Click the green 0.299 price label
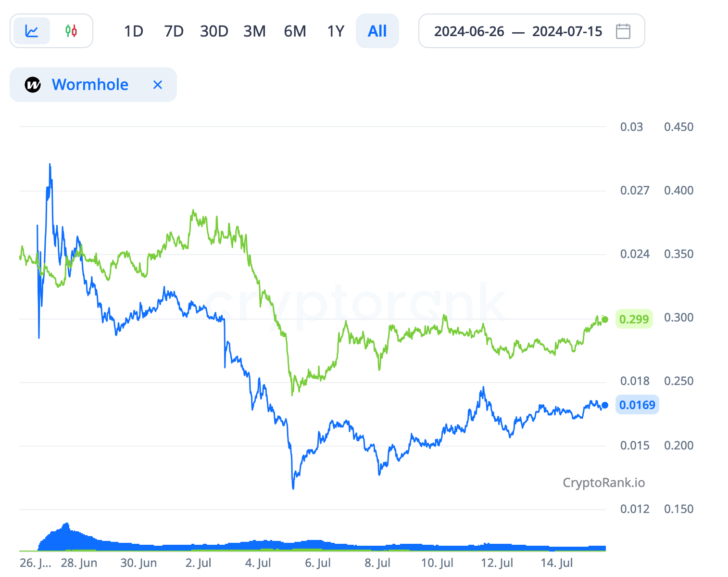Image resolution: width=728 pixels, height=577 pixels. (634, 319)
